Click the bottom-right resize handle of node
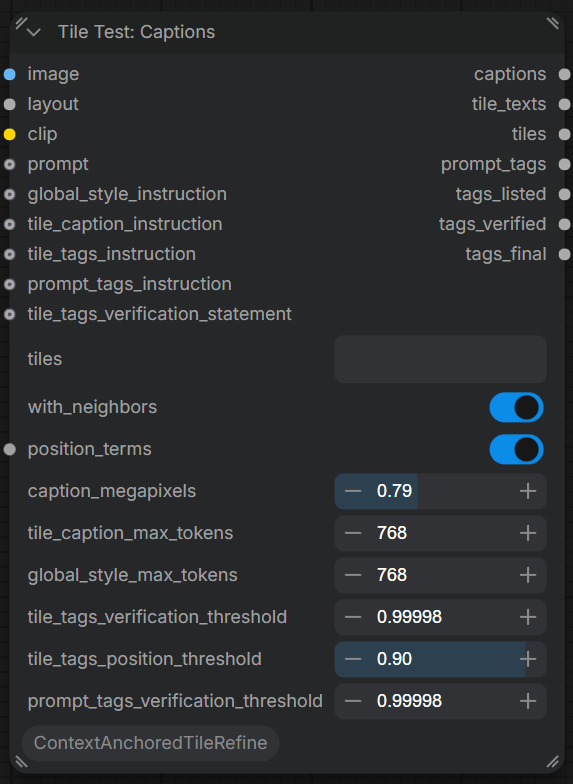 (x=553, y=762)
